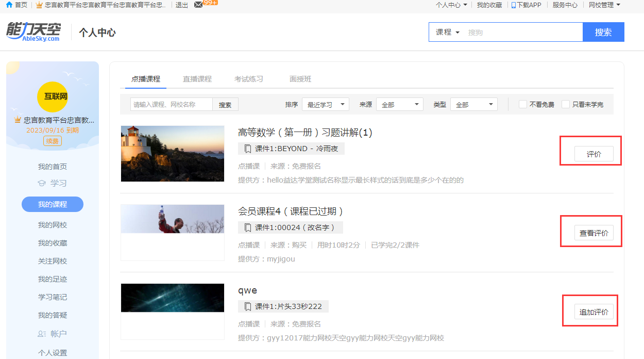The width and height of the screenshot is (644, 359).
Task: Click the AbleSky logo
Action: coord(33,31)
